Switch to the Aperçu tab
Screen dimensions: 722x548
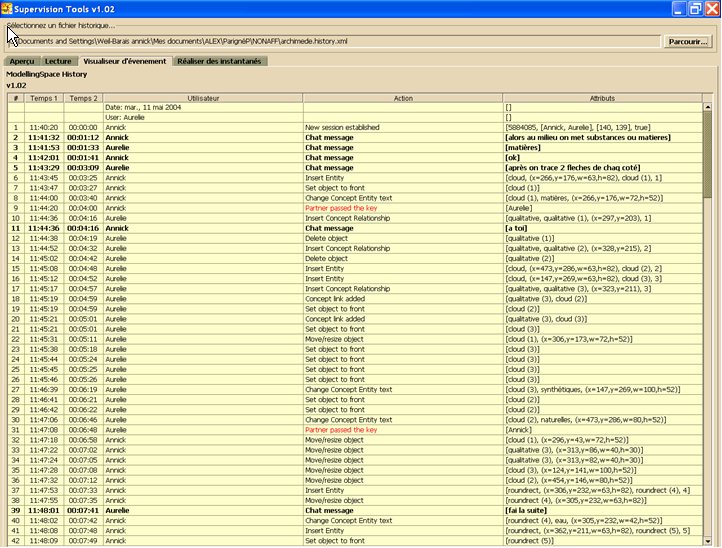tap(22, 61)
